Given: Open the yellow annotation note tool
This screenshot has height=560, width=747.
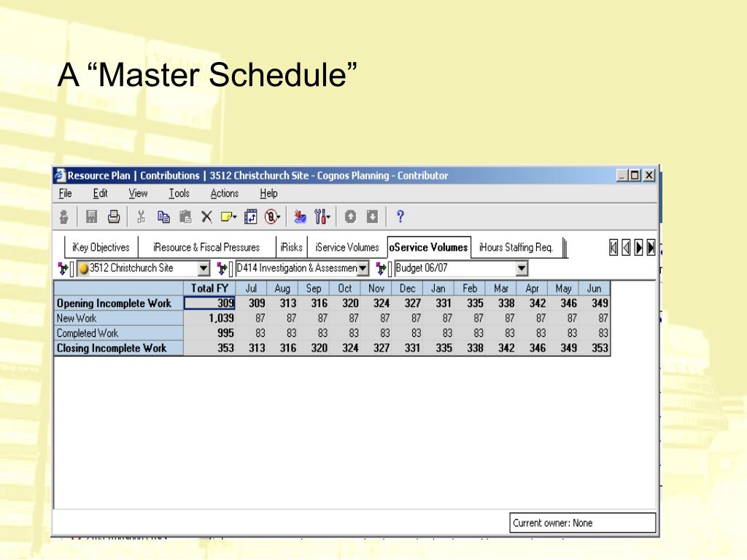Looking at the screenshot, I should pos(228,217).
